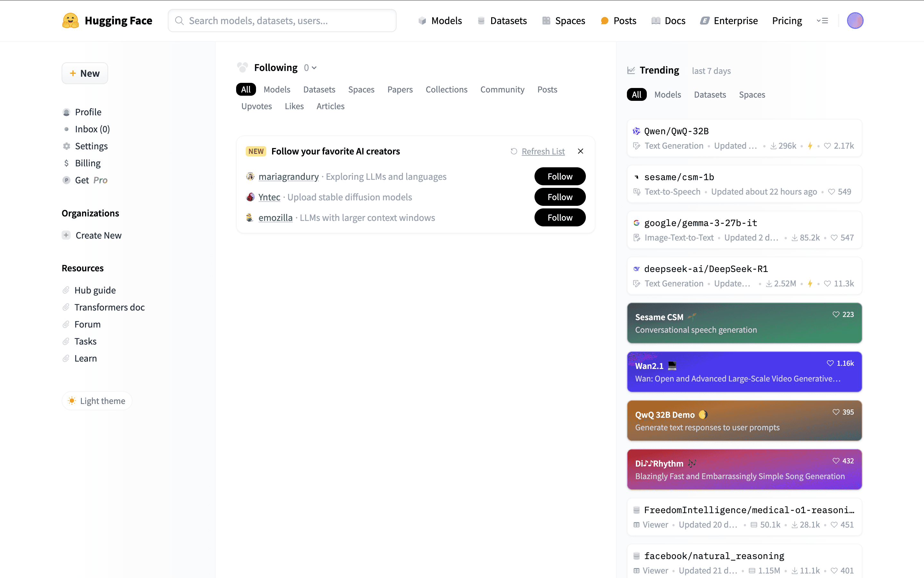Open mariagrandury profile link
Screen dimensions: 924x578
click(x=289, y=177)
